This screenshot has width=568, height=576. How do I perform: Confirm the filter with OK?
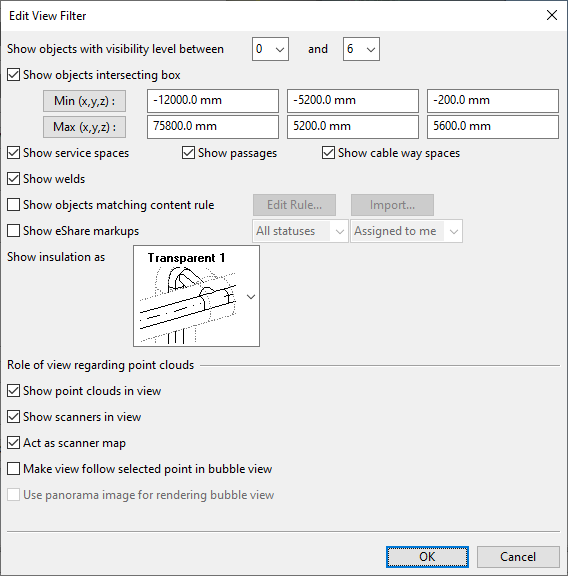click(x=427, y=557)
